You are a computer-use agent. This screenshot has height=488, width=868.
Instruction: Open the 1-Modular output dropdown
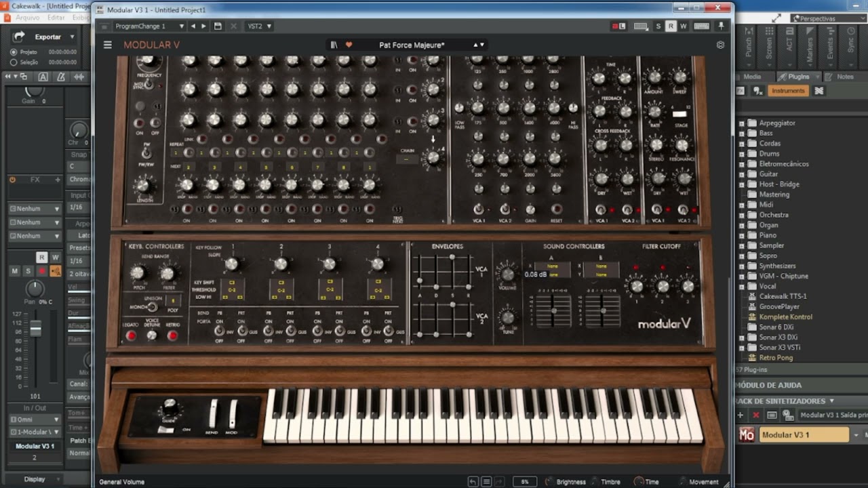[34, 432]
